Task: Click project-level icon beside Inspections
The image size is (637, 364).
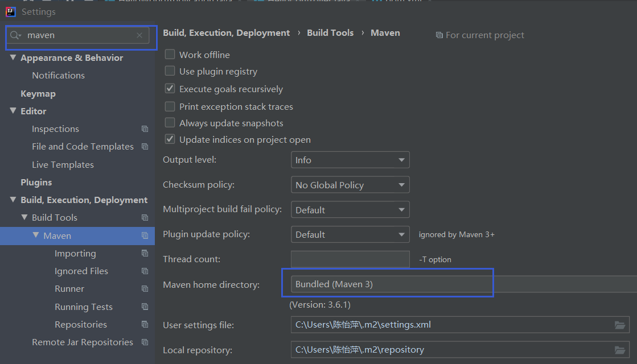Action: [x=145, y=129]
